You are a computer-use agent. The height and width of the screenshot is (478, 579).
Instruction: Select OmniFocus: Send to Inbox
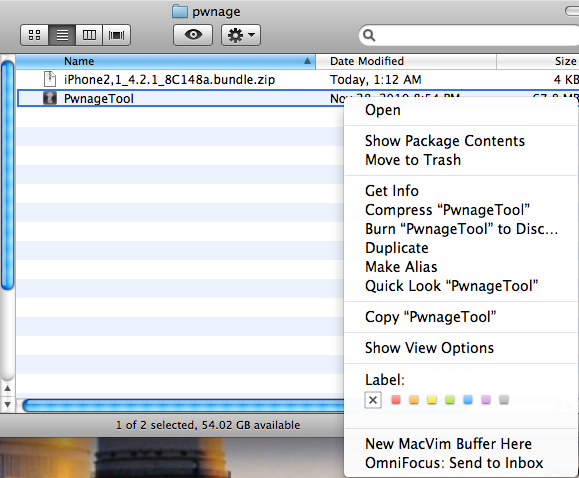(x=461, y=463)
